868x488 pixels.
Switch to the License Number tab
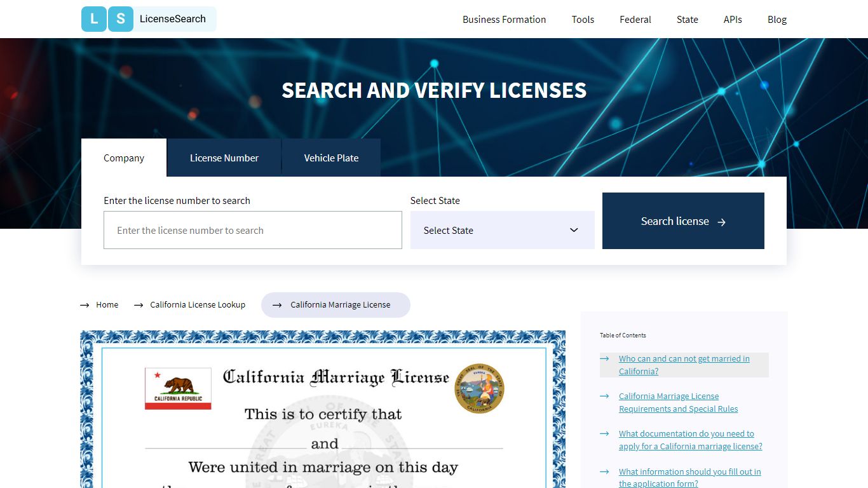coord(224,158)
